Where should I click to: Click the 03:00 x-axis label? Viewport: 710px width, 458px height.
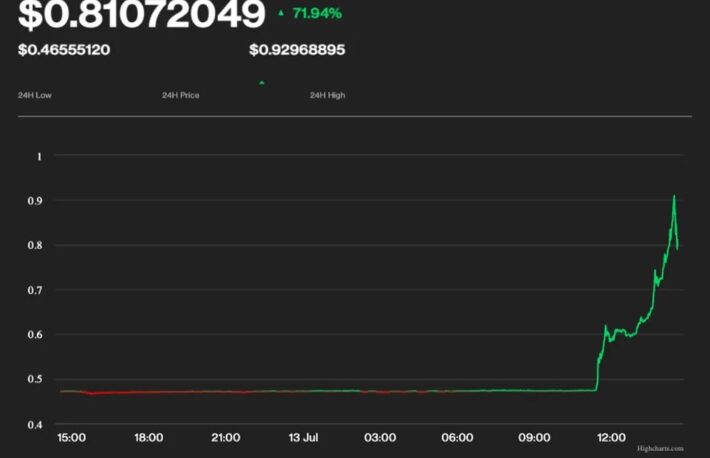point(380,438)
